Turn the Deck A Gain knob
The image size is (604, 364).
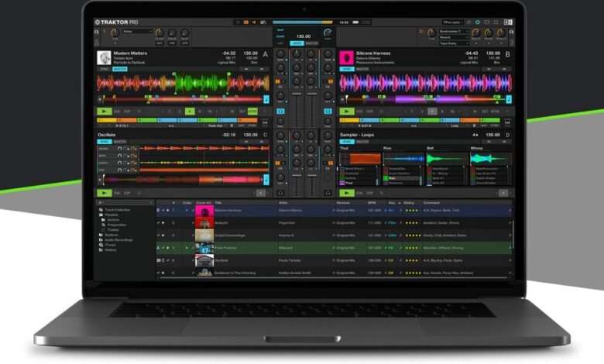[x=280, y=54]
